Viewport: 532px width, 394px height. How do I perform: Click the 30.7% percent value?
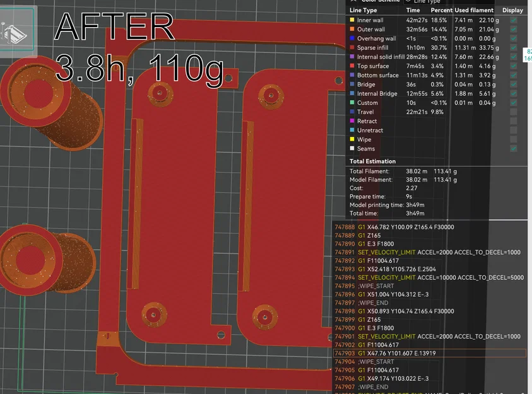439,48
